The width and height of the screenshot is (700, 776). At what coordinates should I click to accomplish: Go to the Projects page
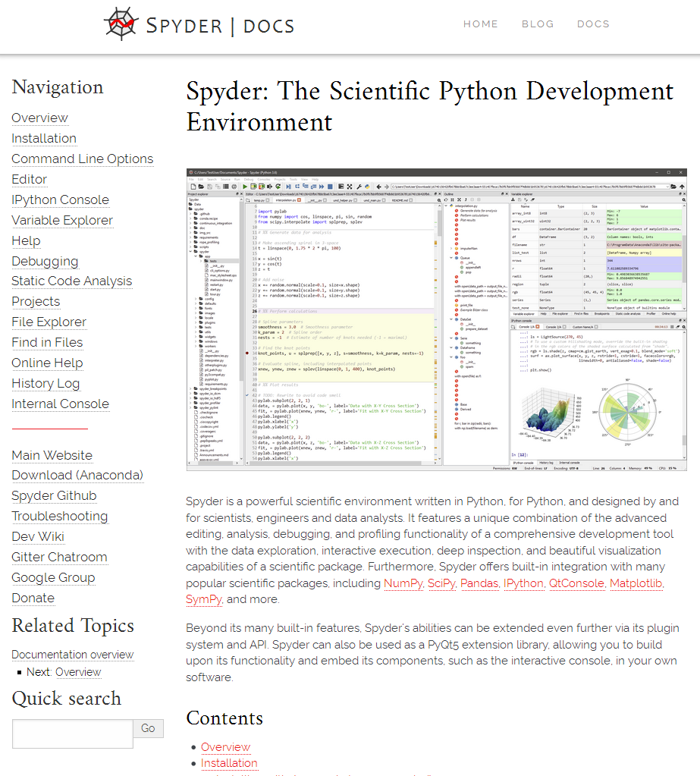pos(36,301)
